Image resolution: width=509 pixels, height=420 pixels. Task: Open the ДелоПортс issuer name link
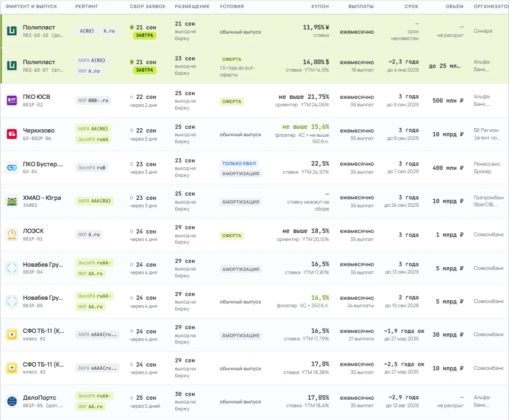tap(40, 398)
